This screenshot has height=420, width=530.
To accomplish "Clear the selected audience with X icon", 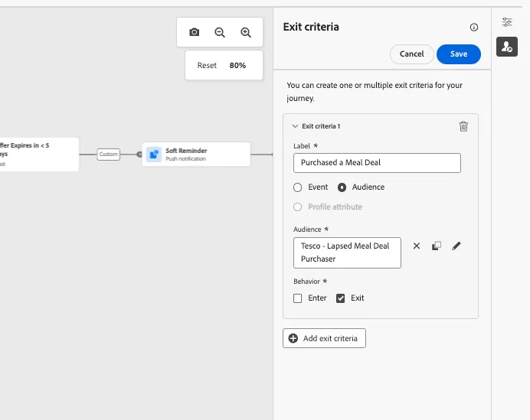I will [417, 246].
